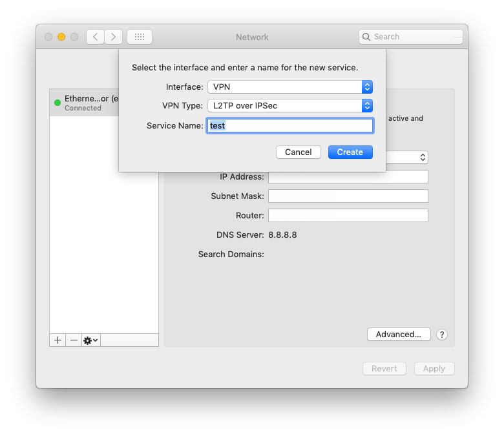This screenshot has width=504, height=436.
Task: Add a new network service with plus
Action: pos(58,340)
